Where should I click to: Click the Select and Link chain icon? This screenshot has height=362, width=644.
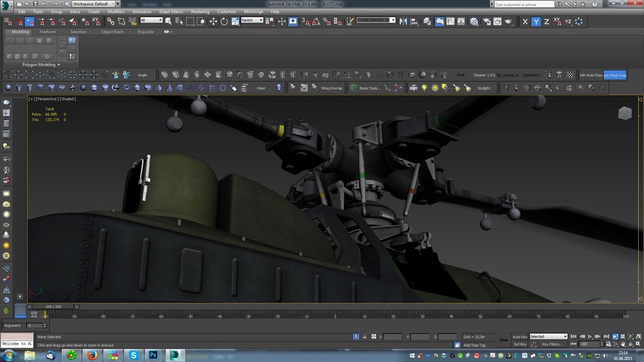click(x=111, y=21)
